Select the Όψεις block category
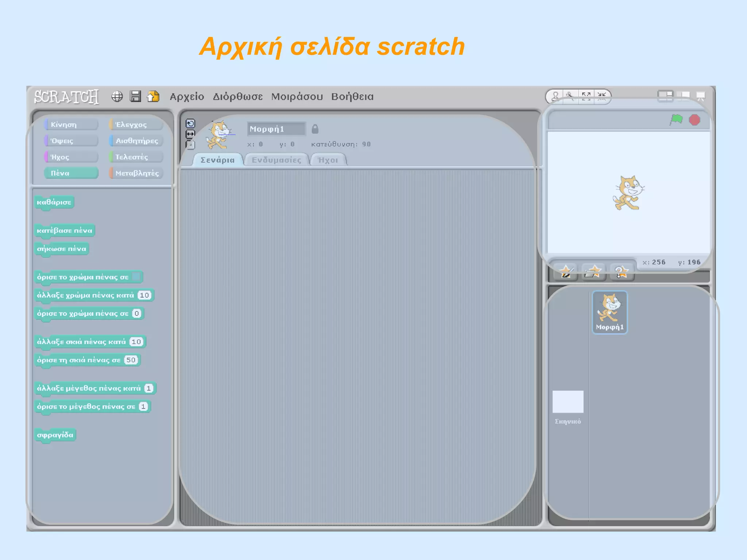Screen dimensions: 747x560 click(x=71, y=140)
